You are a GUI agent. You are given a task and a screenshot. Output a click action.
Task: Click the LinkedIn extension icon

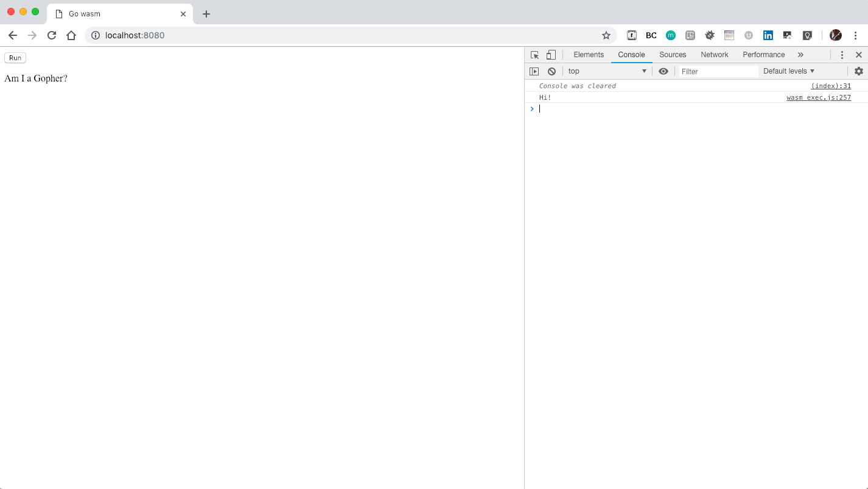[x=768, y=35]
